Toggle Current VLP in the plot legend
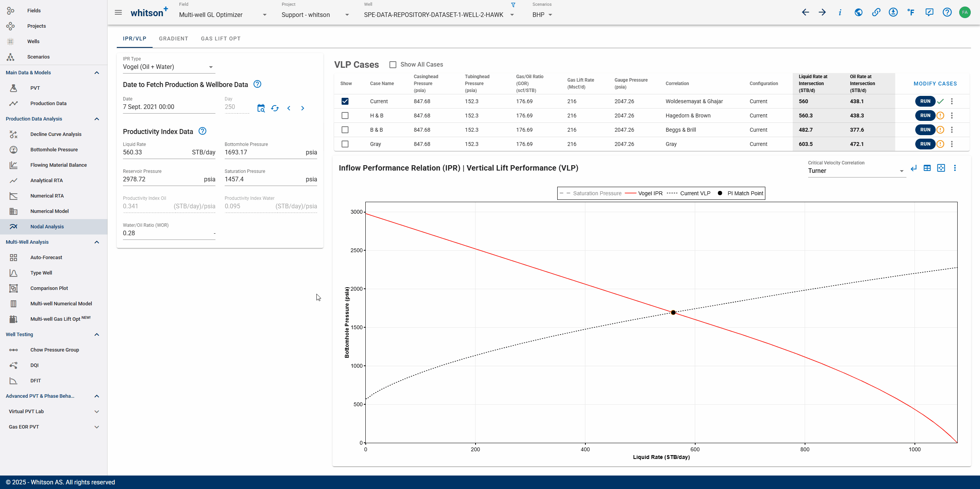The width and height of the screenshot is (980, 489). pyautogui.click(x=689, y=193)
